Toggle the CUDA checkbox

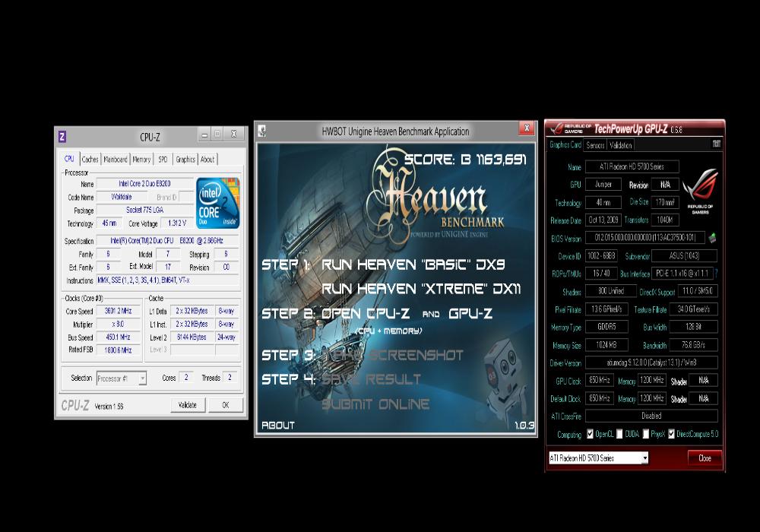[x=619, y=434]
